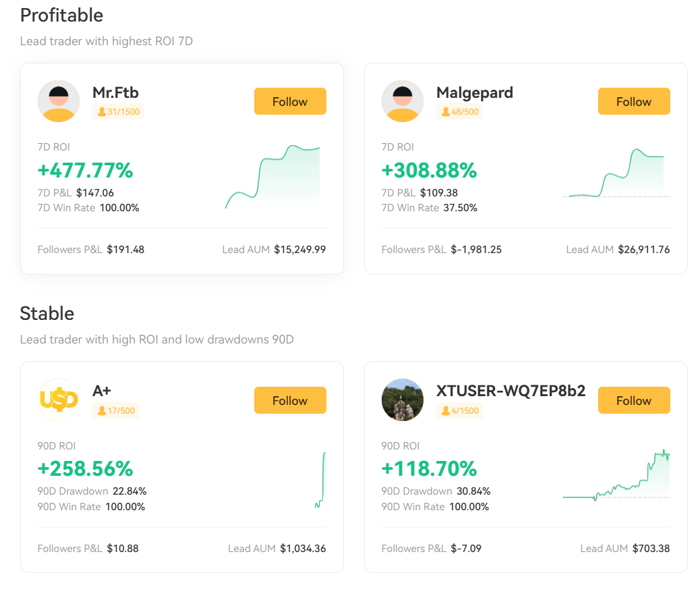Viewport: 700px width, 602px height.
Task: Click A+ trader's 17/500 followers badge
Action: click(116, 410)
